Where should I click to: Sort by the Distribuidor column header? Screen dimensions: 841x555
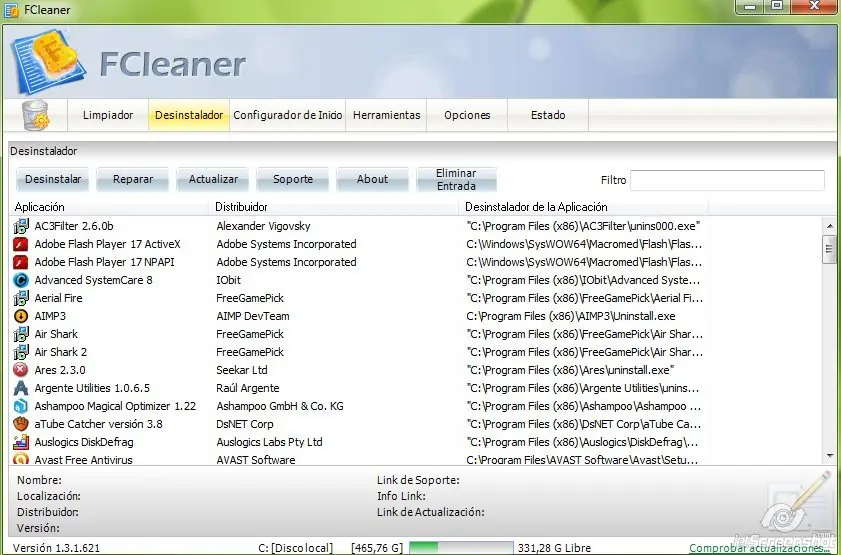point(334,207)
